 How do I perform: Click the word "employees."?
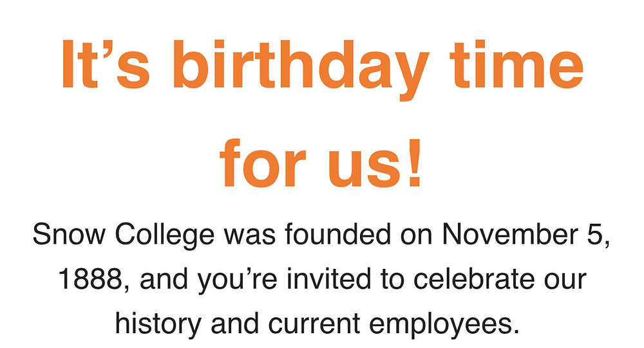pos(442,324)
